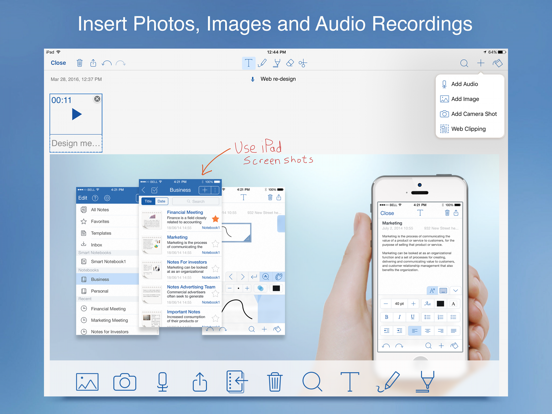
Task: Toggle orange star on Financial Meeting note
Action: [x=215, y=219]
